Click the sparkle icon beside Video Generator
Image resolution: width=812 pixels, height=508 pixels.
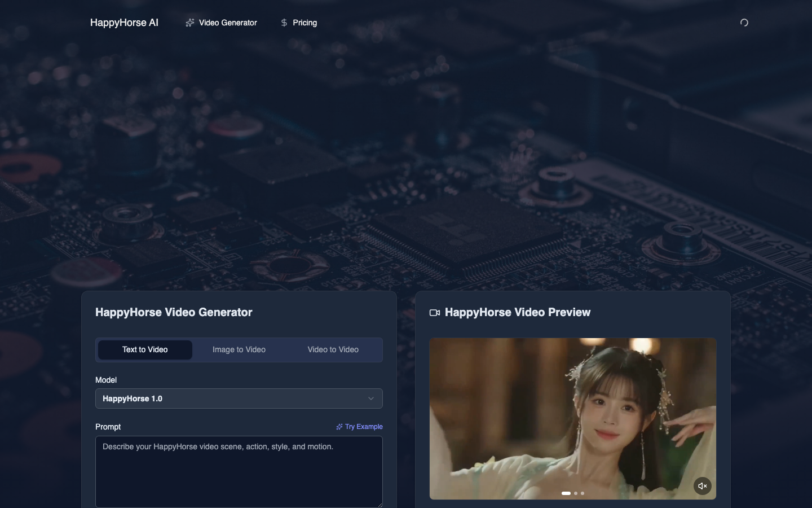coord(190,23)
